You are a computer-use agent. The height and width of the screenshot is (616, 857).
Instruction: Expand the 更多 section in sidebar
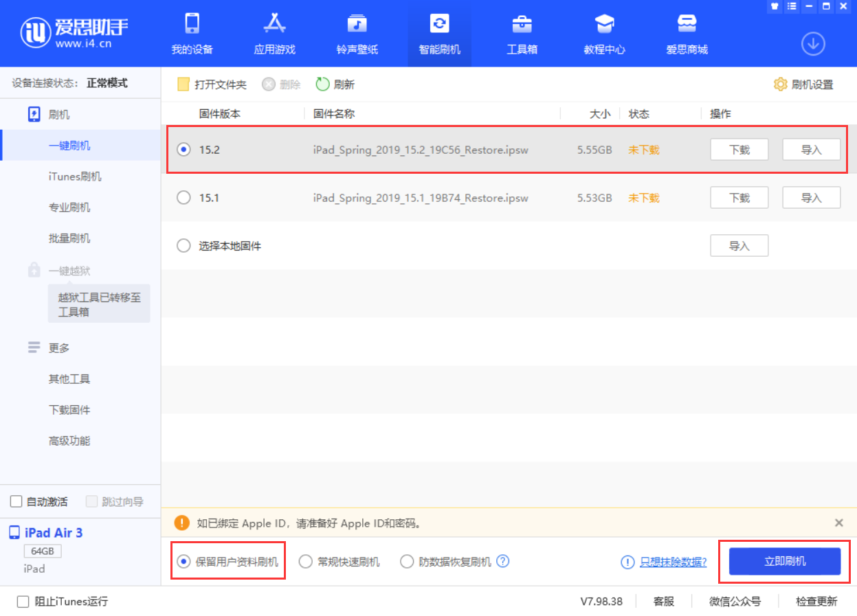(57, 347)
